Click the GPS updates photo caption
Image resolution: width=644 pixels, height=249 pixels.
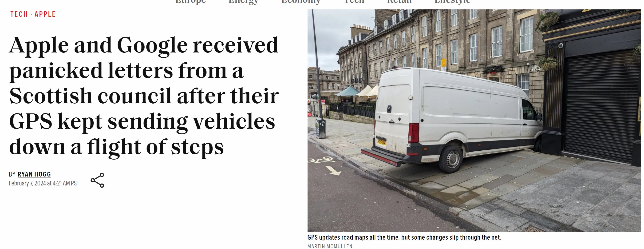[x=404, y=237]
